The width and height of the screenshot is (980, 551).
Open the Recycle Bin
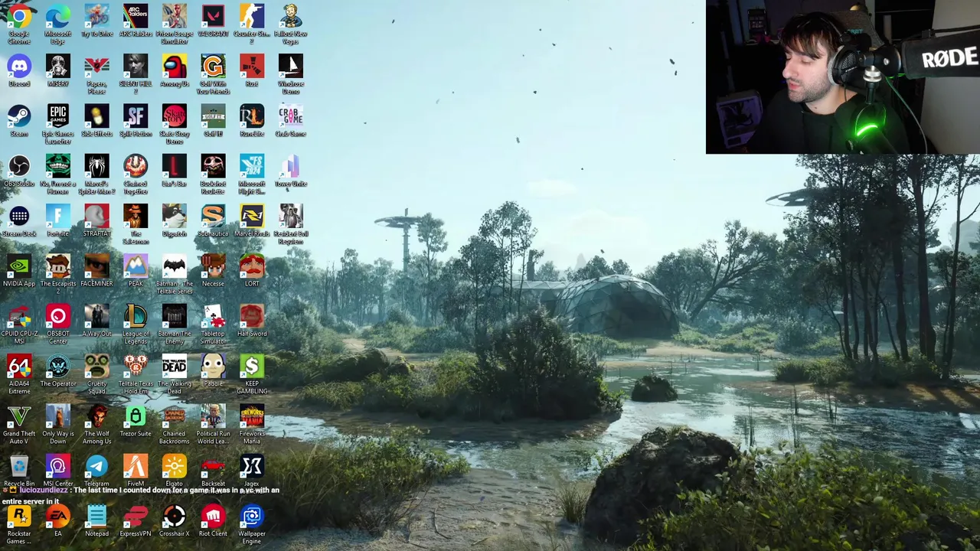[19, 466]
